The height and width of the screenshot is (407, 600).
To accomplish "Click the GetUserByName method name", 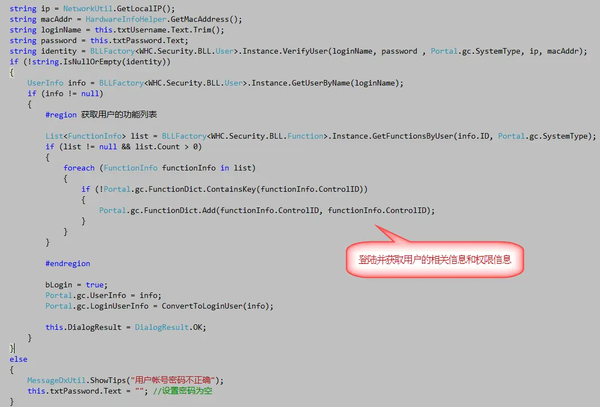I will pyautogui.click(x=321, y=83).
